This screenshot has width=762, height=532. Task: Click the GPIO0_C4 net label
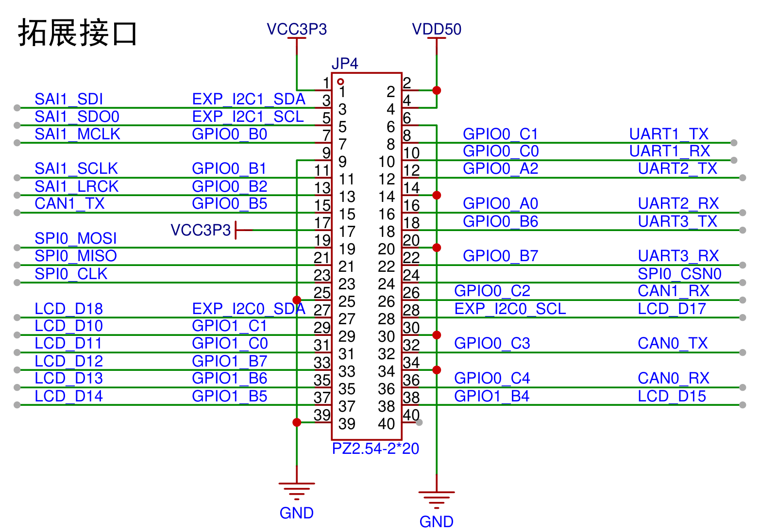point(492,378)
